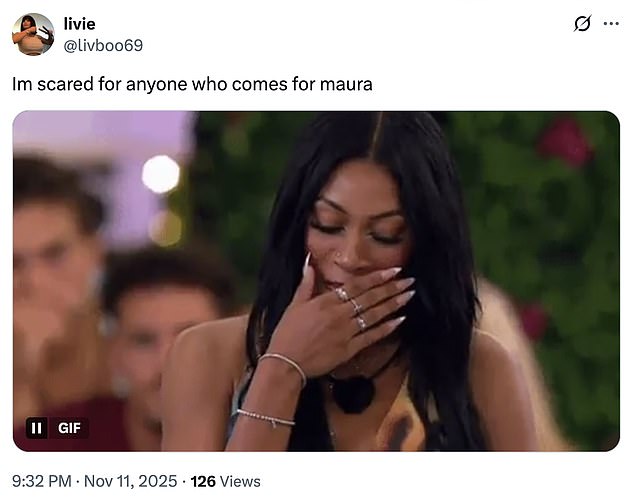Visit the @livboo69 handle link

(103, 45)
